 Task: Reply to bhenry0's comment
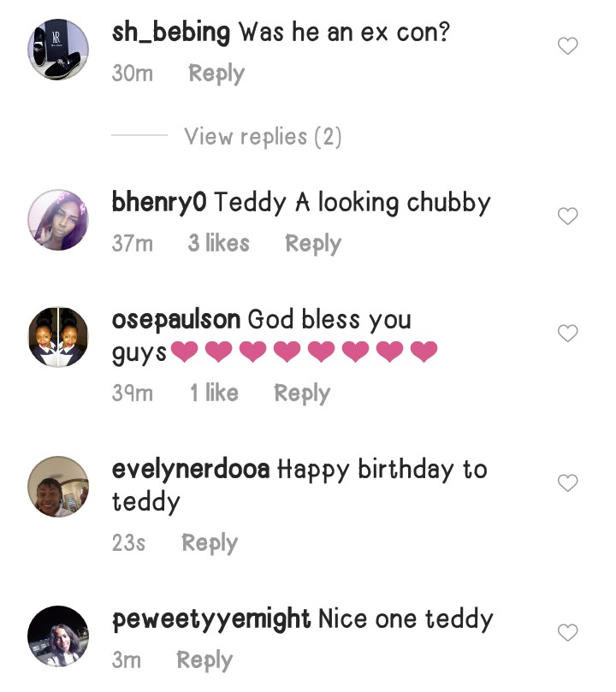(x=313, y=244)
